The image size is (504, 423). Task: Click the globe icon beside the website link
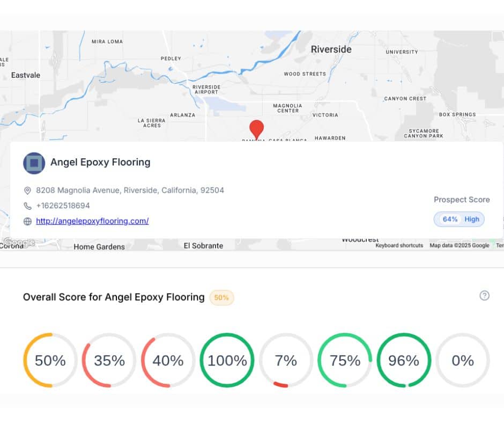coord(27,221)
